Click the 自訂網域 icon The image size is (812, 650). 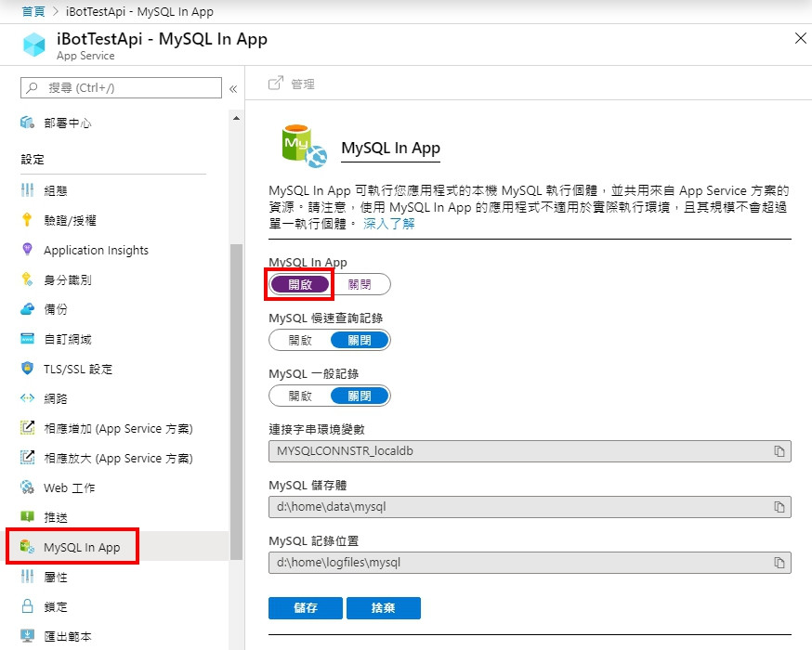coord(27,339)
